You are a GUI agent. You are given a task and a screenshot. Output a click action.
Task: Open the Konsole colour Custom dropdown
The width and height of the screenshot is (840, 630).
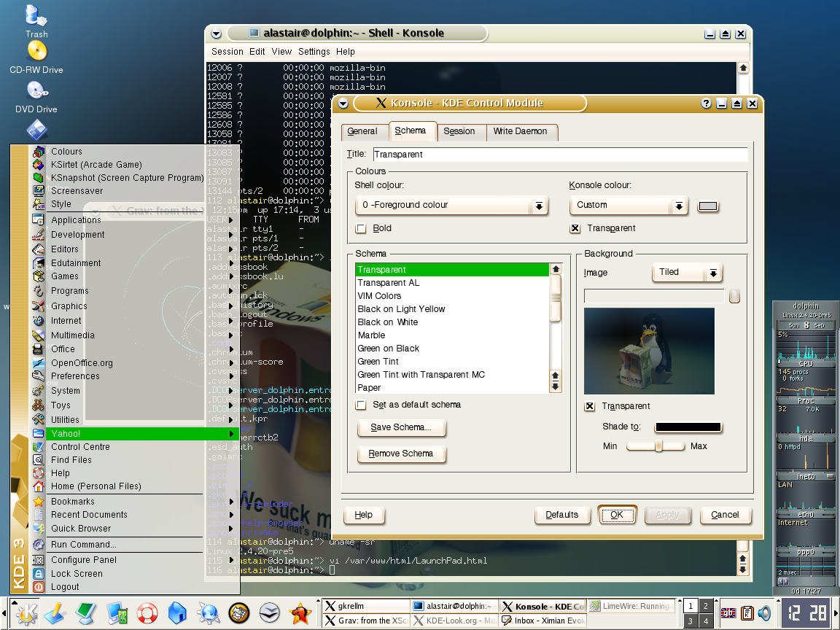tap(629, 205)
